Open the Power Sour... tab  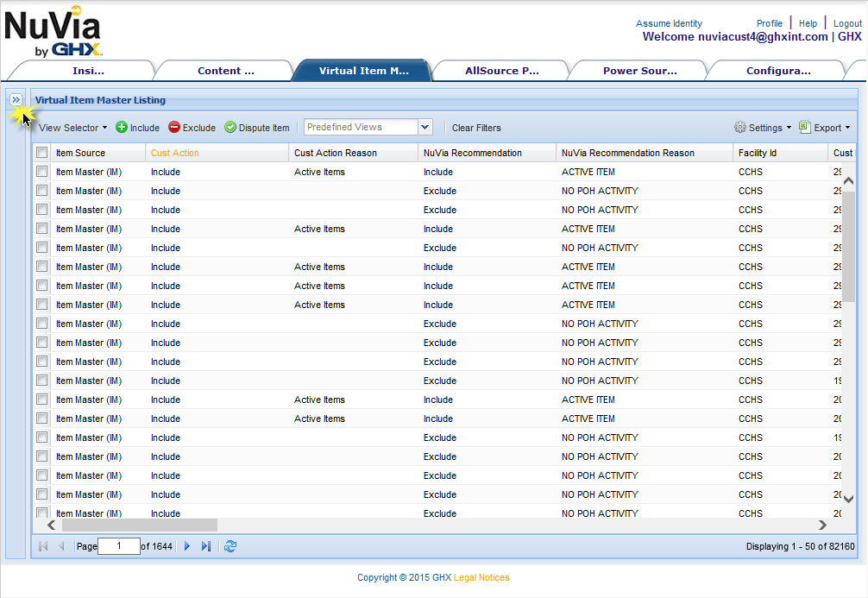click(x=640, y=71)
